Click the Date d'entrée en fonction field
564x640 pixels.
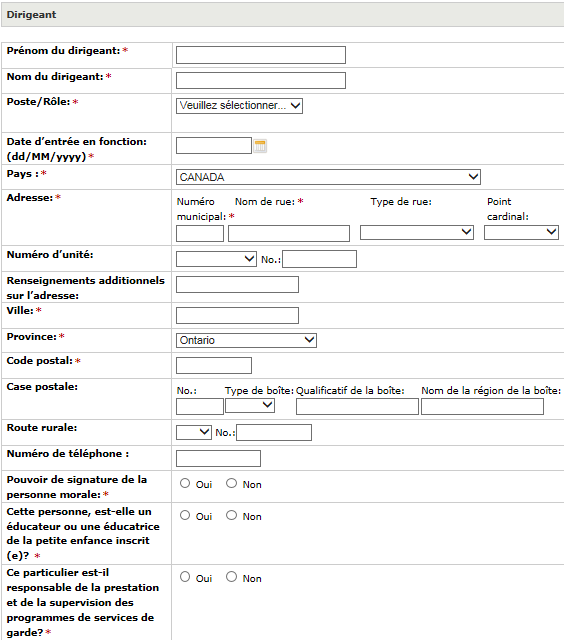click(x=214, y=145)
